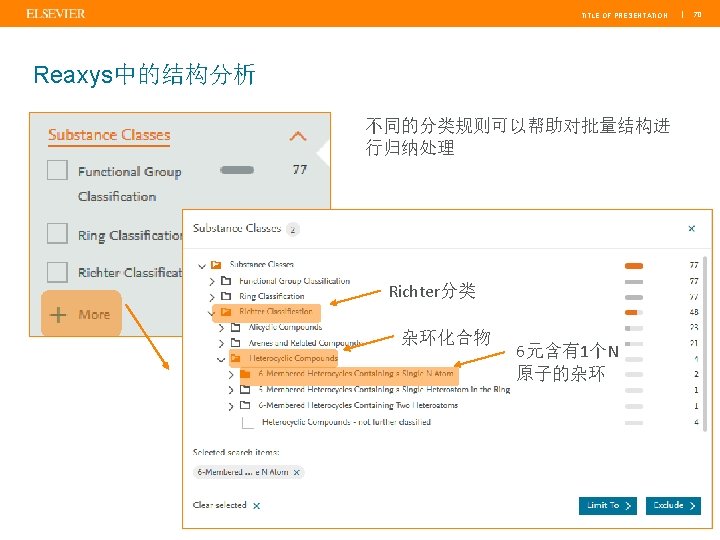Click the count bar of Richter Classification row
Viewport: 720px width, 540px height.
click(634, 313)
